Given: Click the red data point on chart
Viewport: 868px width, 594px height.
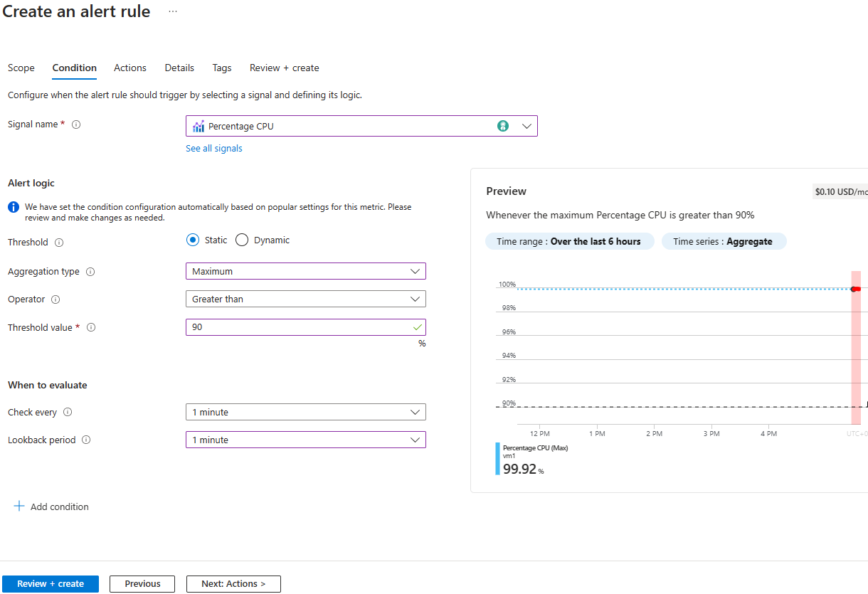Looking at the screenshot, I should [x=855, y=289].
